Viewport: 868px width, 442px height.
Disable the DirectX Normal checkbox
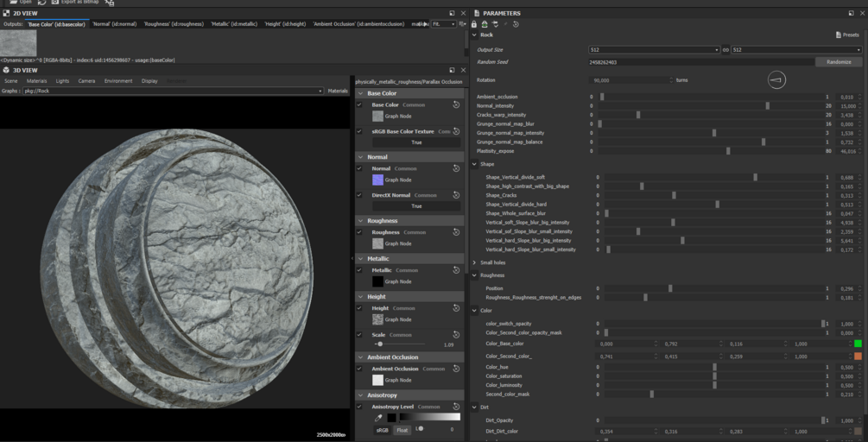coord(359,195)
